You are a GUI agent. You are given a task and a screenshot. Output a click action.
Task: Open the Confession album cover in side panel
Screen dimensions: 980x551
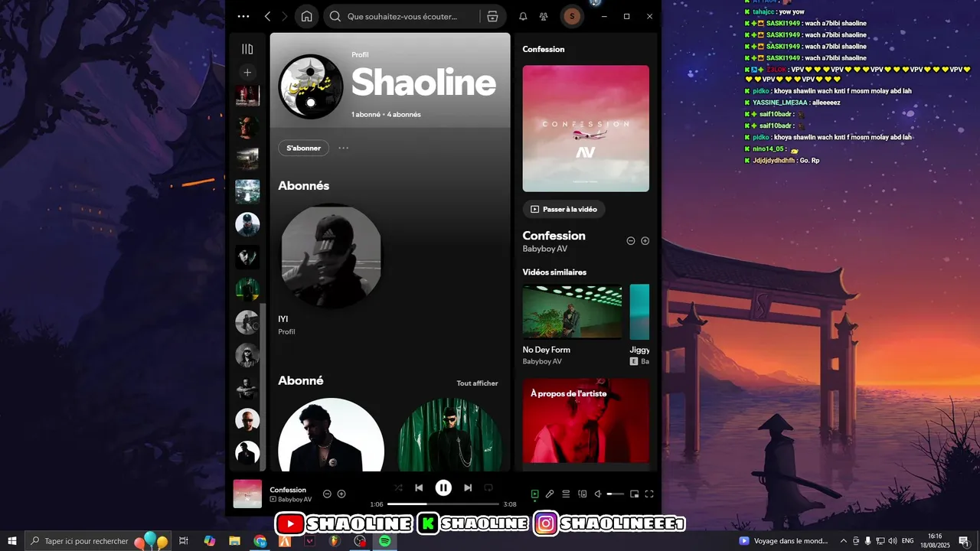click(586, 129)
